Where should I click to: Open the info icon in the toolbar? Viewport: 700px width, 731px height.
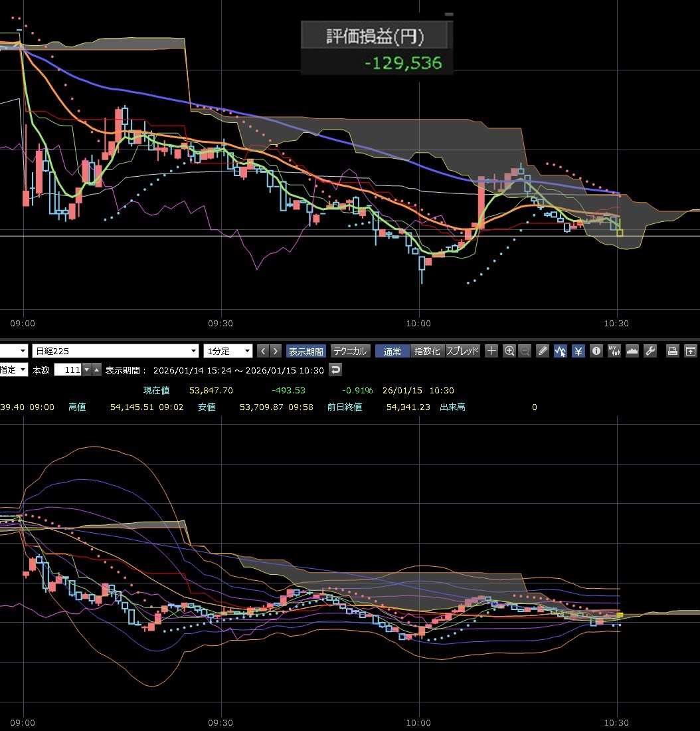pos(596,351)
